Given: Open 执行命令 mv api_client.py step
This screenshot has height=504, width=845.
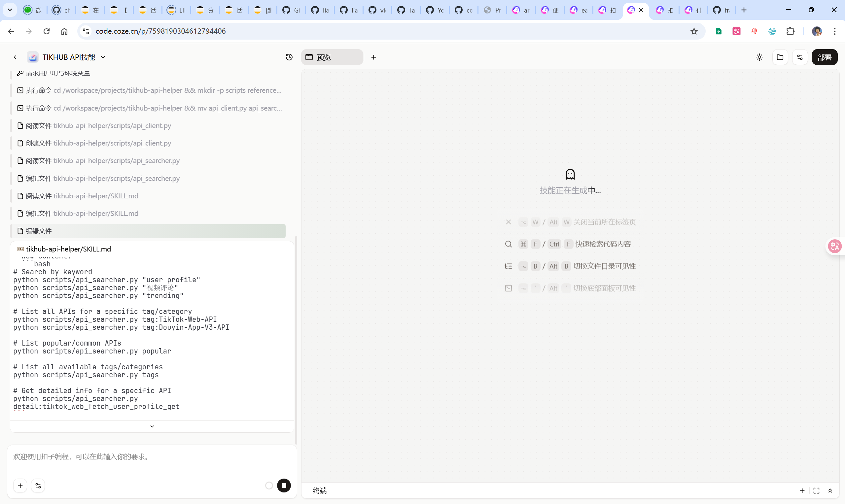Looking at the screenshot, I should tap(148, 108).
